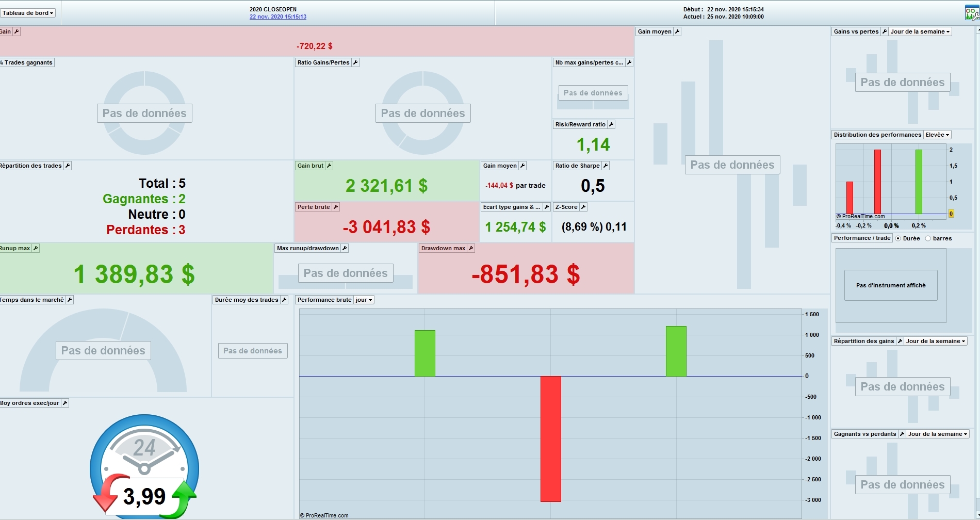
Task: Click the Ratio de Sharpe wrench icon
Action: [x=606, y=166]
